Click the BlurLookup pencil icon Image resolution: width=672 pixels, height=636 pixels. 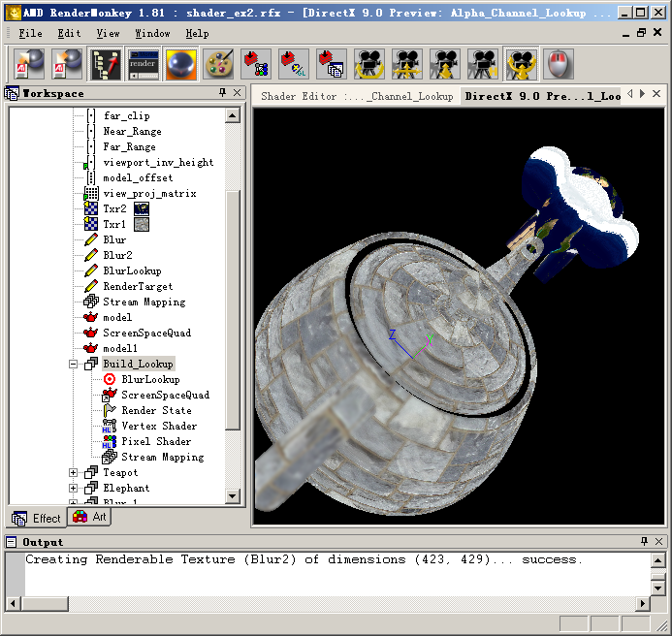[90, 270]
